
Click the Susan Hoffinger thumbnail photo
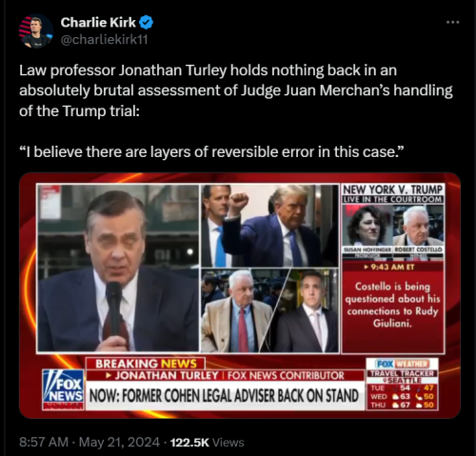point(367,226)
